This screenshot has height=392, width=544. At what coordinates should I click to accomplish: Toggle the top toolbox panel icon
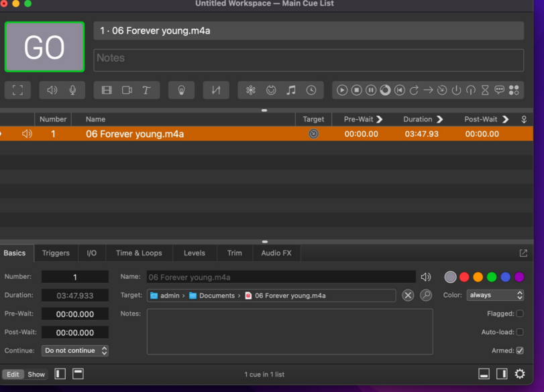tap(78, 374)
